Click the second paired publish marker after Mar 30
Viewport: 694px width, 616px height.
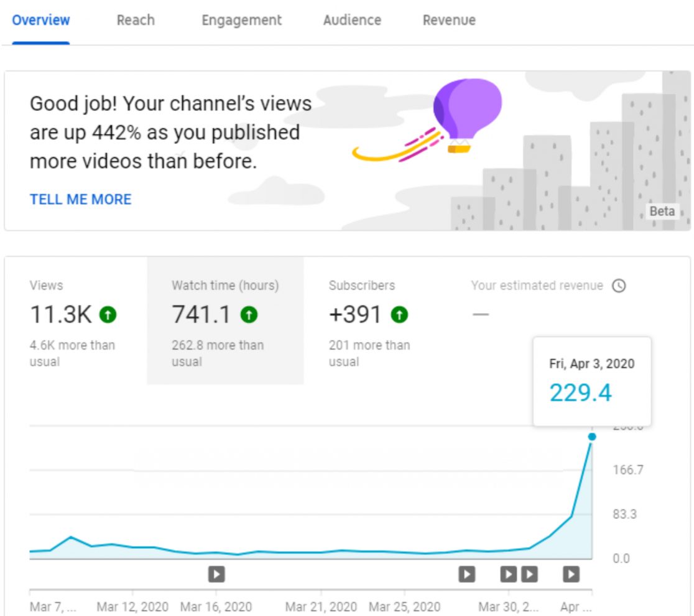pos(529,574)
